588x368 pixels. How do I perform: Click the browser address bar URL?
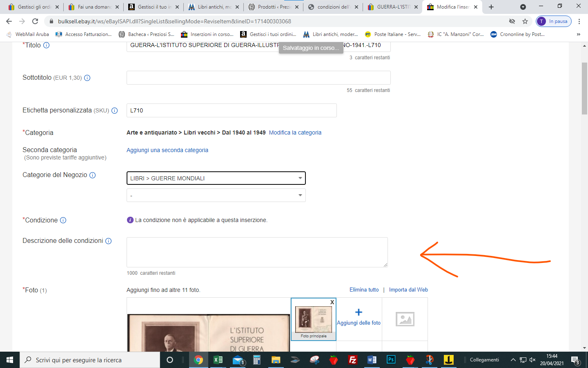coord(174,21)
